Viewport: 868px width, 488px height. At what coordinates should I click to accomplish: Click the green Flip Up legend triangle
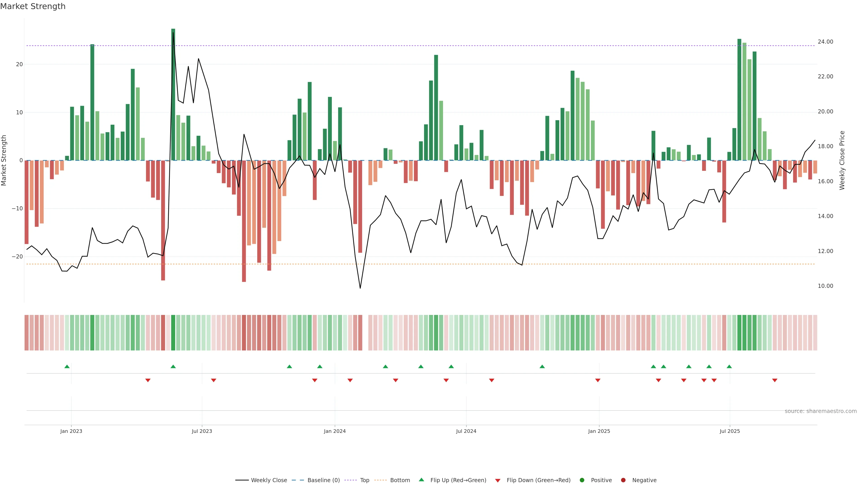[421, 480]
